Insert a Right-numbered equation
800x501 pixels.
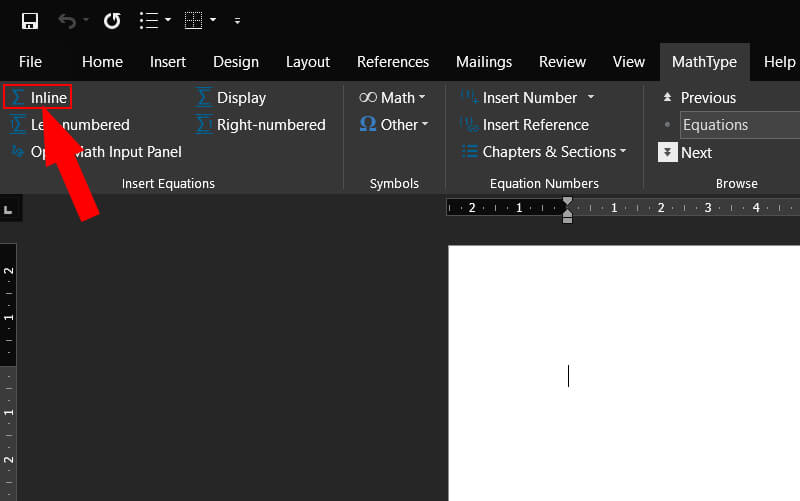(x=260, y=125)
